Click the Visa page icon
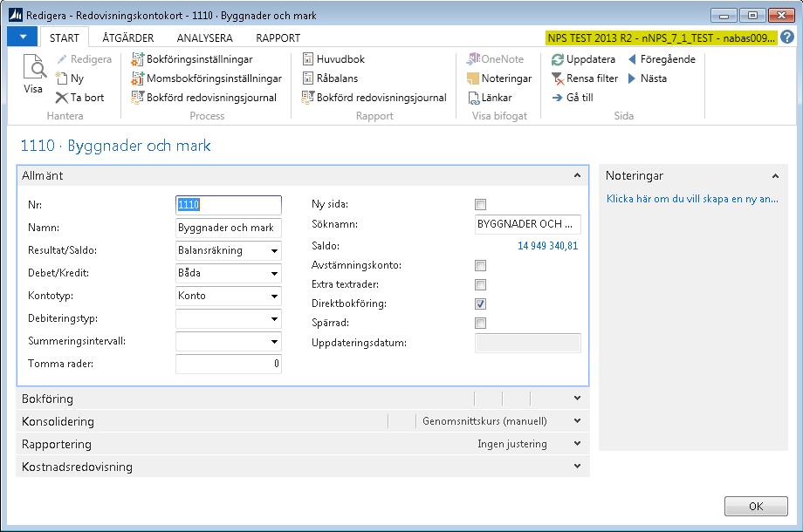 pyautogui.click(x=34, y=67)
